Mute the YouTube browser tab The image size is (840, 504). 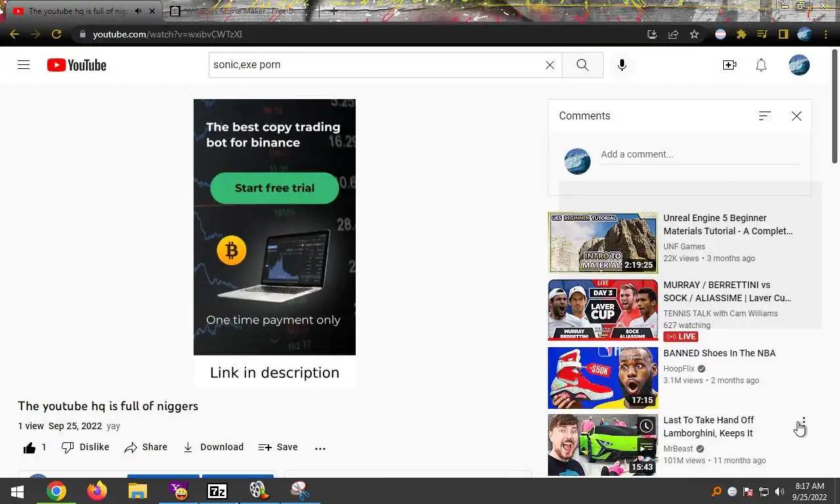tap(138, 11)
